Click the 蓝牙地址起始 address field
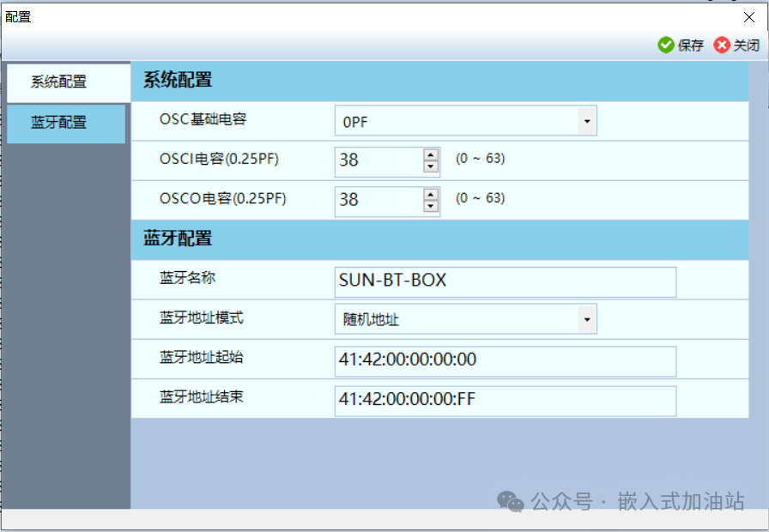Viewport: 769px width, 532px height. pyautogui.click(x=505, y=360)
